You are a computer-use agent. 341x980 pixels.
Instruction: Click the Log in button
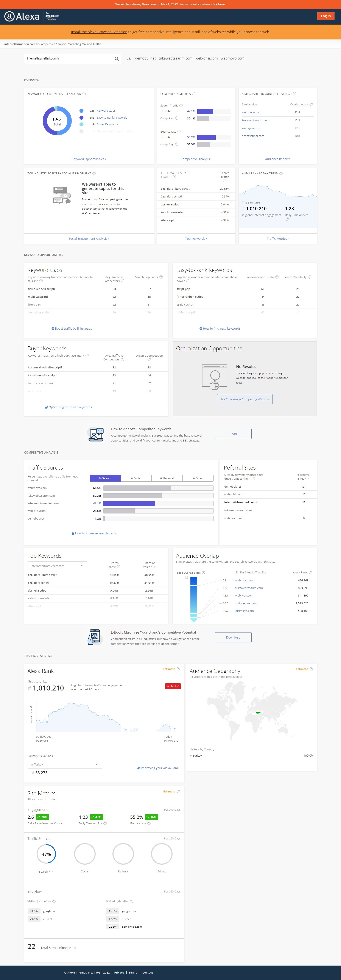tap(325, 16)
